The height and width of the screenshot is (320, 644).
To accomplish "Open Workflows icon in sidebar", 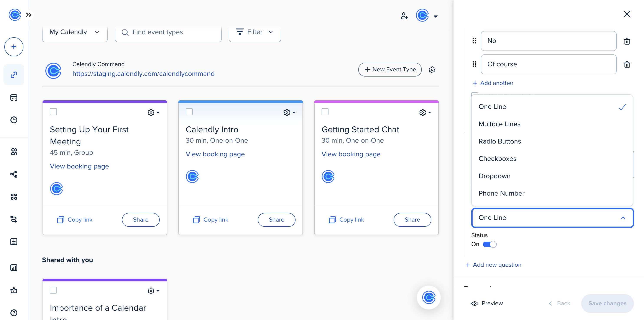I will [x=14, y=174].
